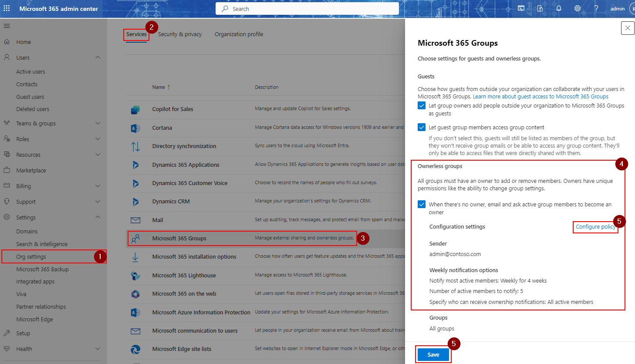The height and width of the screenshot is (364, 635).
Task: Expand the Teams & groups section
Action: (x=98, y=124)
